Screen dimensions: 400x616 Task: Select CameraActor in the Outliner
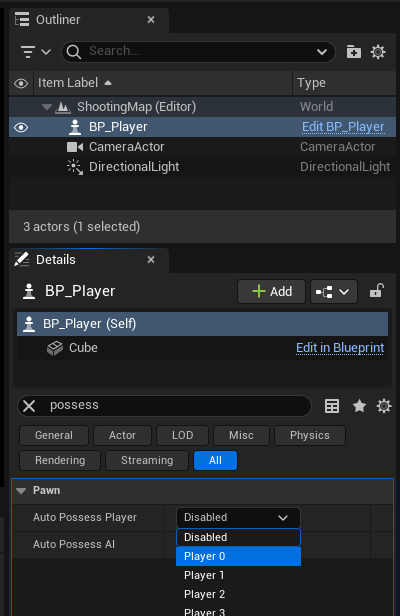click(202, 147)
